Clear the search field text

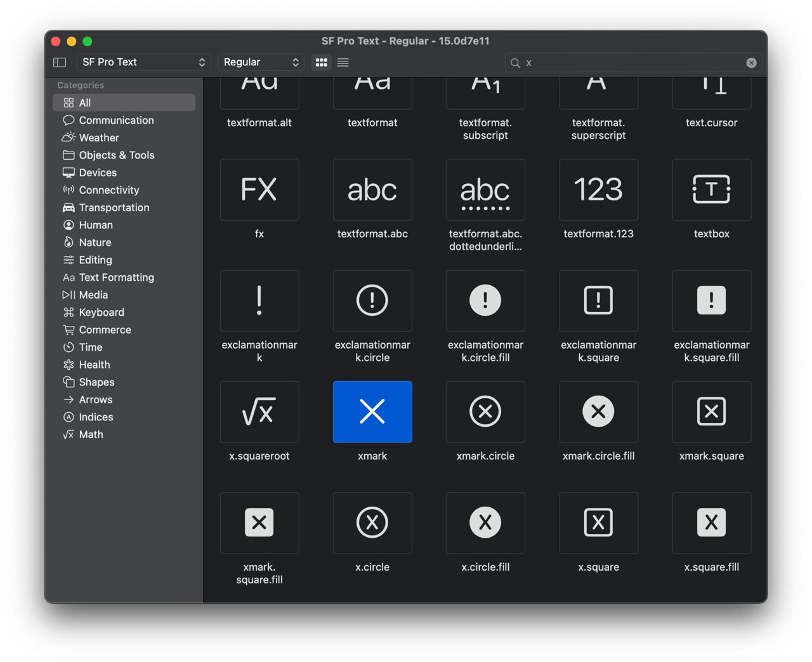751,63
